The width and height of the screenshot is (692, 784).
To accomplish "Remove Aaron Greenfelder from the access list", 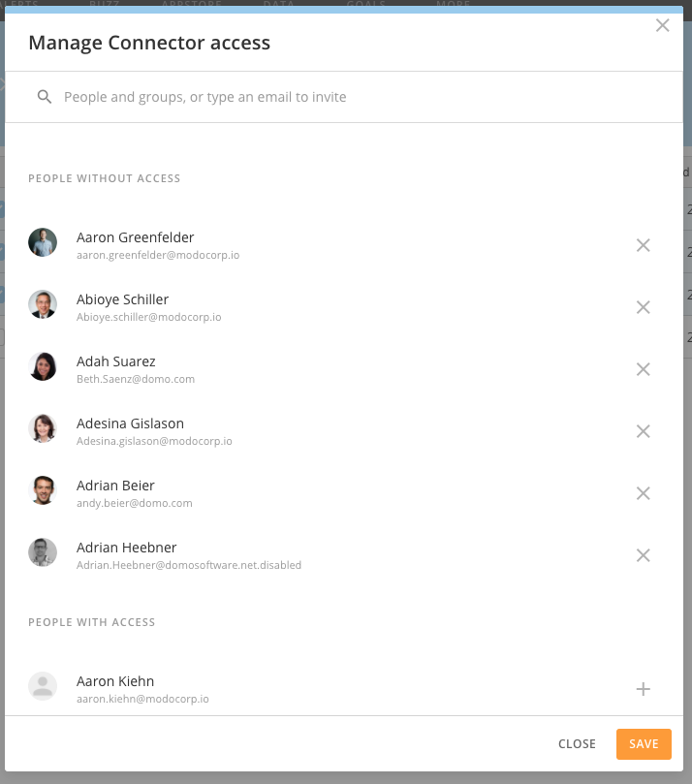I will pyautogui.click(x=643, y=245).
